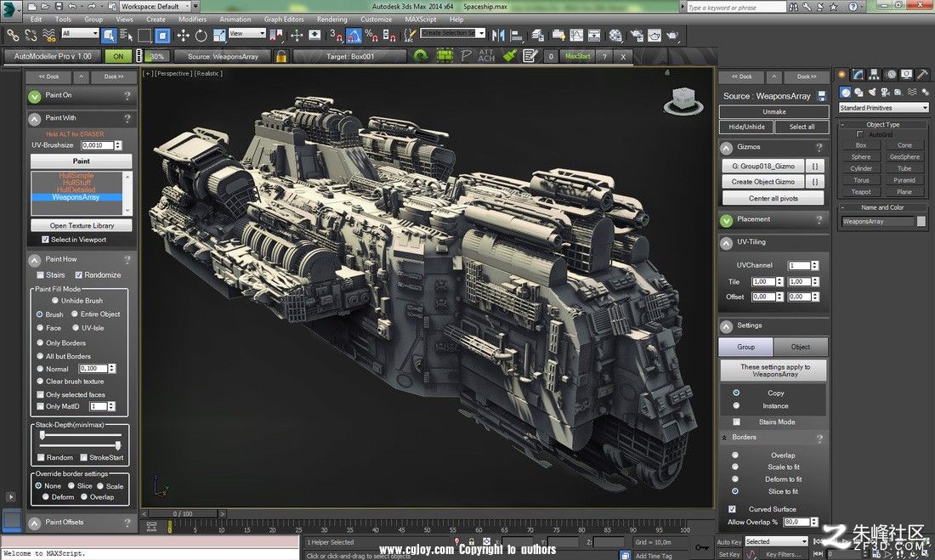The image size is (935, 560).
Task: Toggle AutoModeller ON button
Action: pyautogui.click(x=118, y=56)
